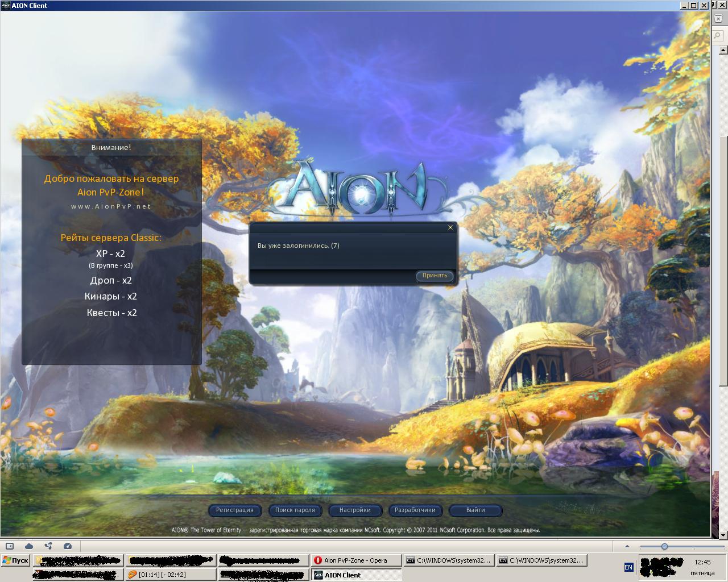Viewport: 728px width, 582px height.
Task: Switch to Aion PvP-Zone - Opera taskbar item
Action: tap(355, 560)
